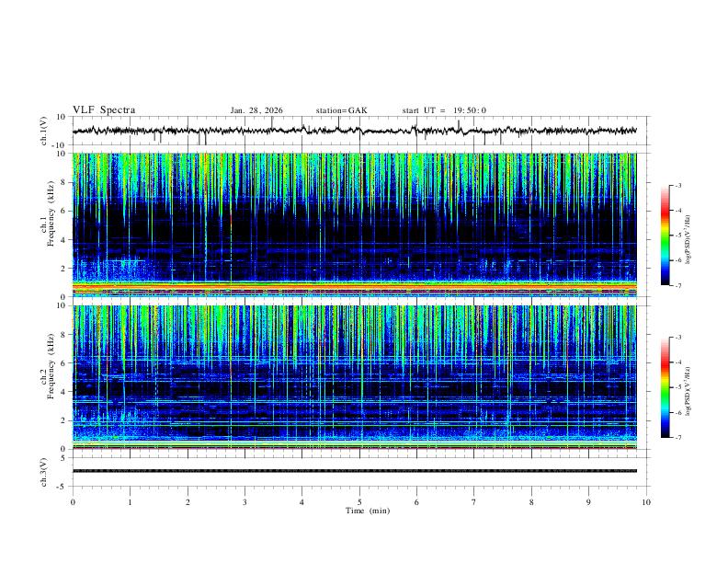The width and height of the screenshot is (728, 563).
Task: Click the ch.1 spectrogram color scale bar
Action: (665, 236)
